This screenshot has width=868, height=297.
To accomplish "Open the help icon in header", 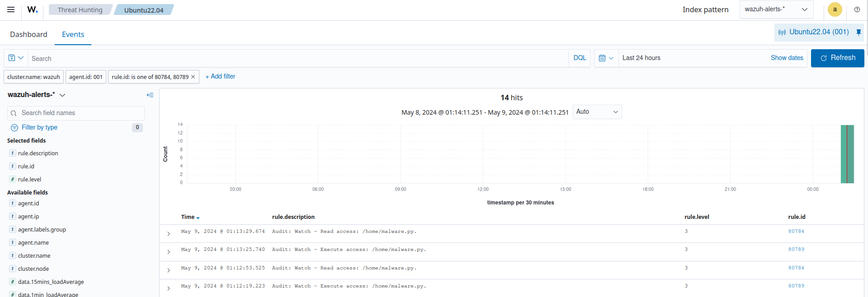I will point(857,9).
